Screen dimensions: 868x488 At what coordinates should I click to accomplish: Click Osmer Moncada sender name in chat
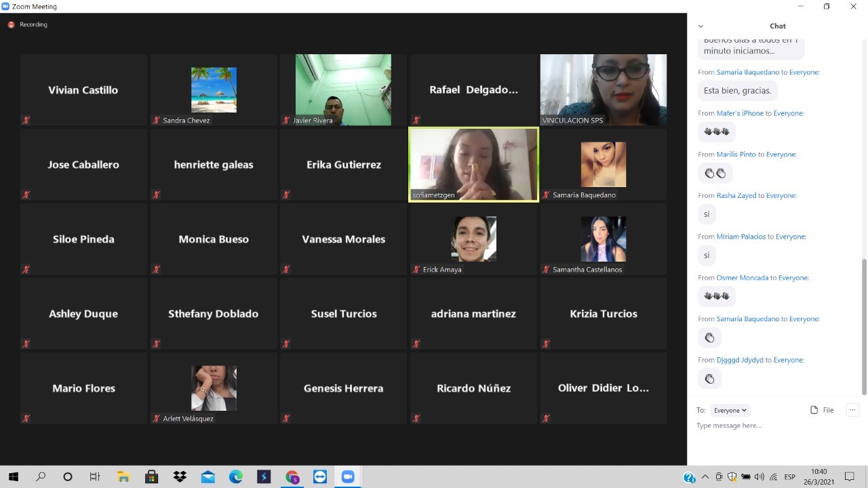(x=743, y=278)
